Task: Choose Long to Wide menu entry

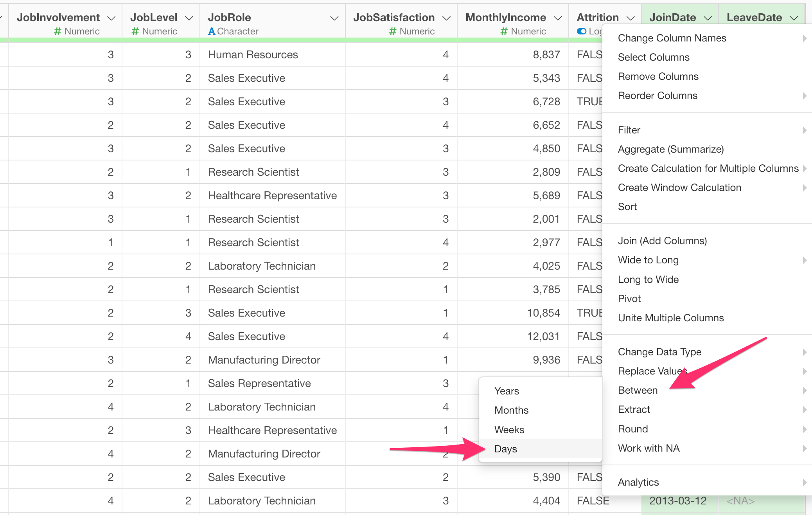Action: (707, 279)
